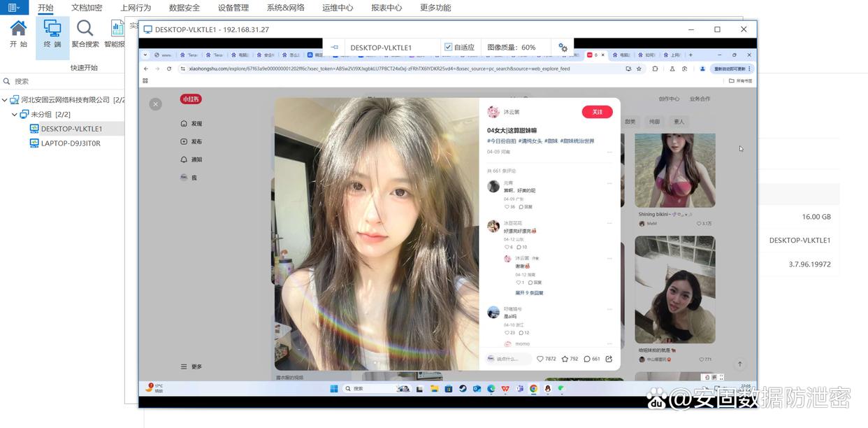Open remote session settings gear icon
Viewport: 868px width, 428px height.
click(x=563, y=48)
